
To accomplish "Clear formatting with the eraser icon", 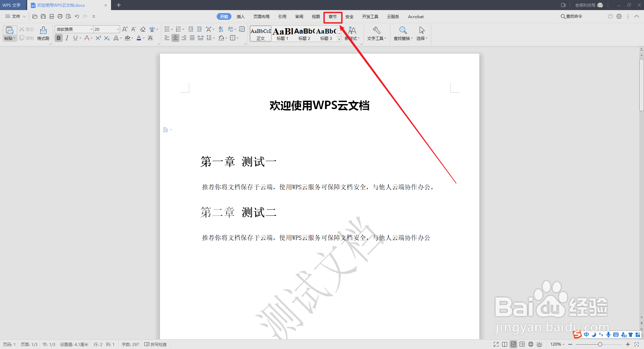I will pos(143,29).
